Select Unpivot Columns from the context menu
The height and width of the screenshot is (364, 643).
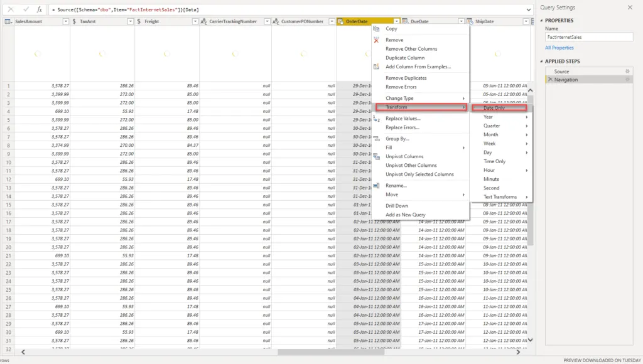coord(404,156)
